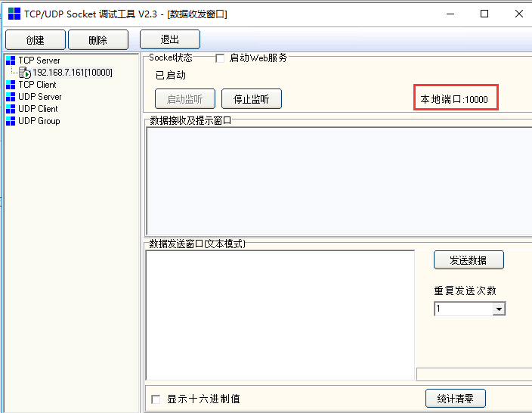Open the 重复发送次数 dropdown arrow
532x413 pixels.
(x=499, y=309)
